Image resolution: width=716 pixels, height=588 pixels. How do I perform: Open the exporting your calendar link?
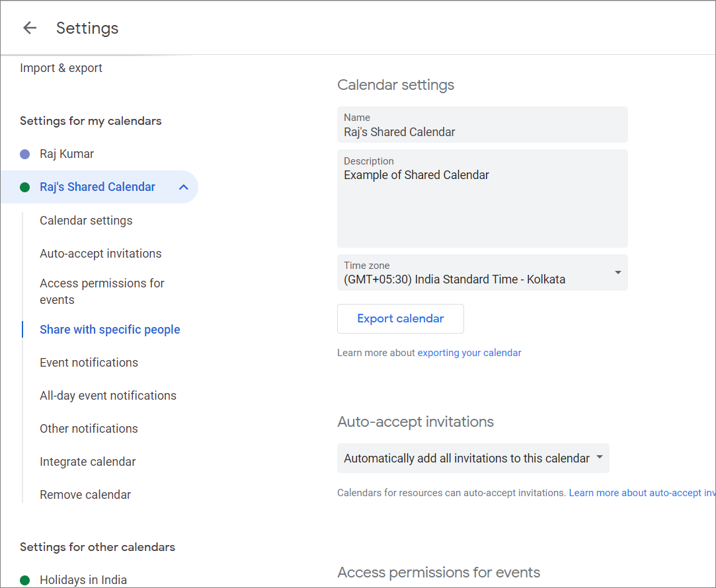(469, 353)
